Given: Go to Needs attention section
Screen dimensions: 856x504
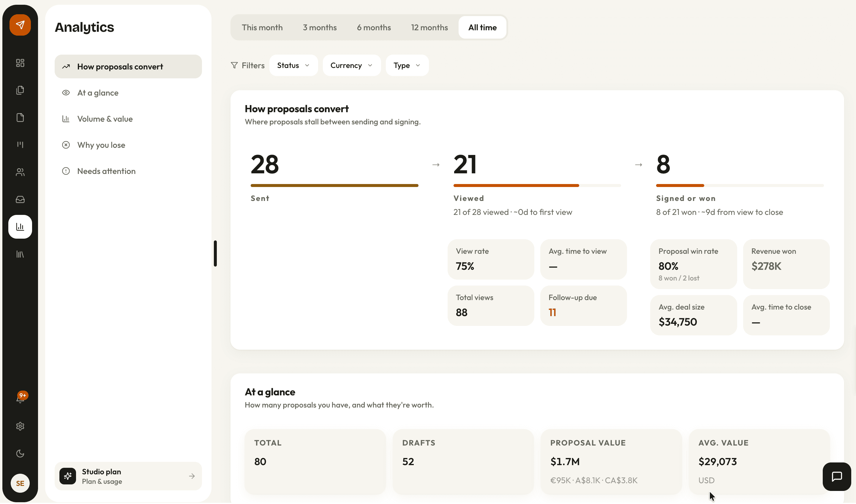Looking at the screenshot, I should (x=128, y=171).
